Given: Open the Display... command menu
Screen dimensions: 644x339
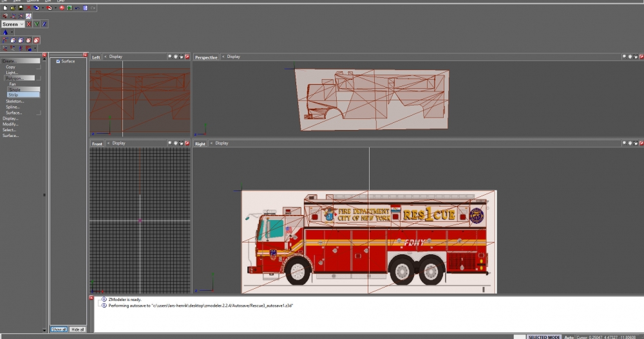Looking at the screenshot, I should (10, 118).
